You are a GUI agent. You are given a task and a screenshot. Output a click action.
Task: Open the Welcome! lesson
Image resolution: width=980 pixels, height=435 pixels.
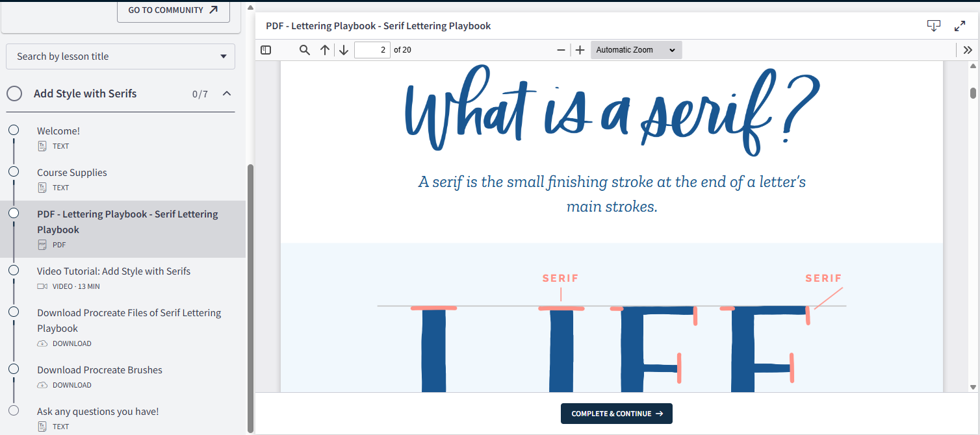[58, 130]
